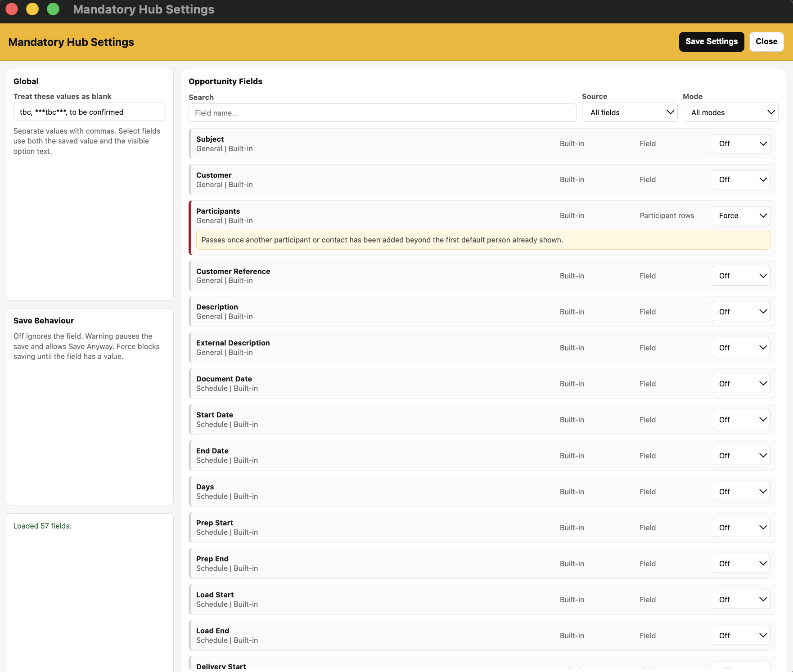Edit the Treat these values as blank field
793x672 pixels.
coord(90,112)
